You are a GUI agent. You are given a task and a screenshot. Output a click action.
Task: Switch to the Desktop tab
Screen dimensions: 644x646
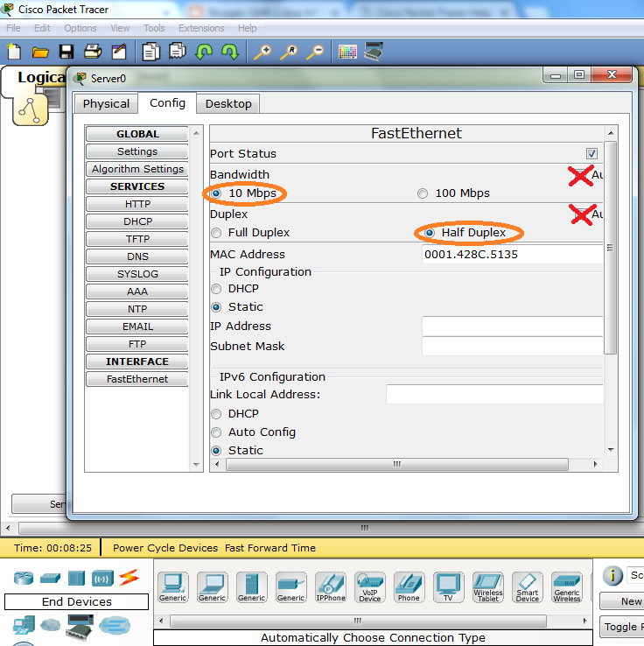[x=228, y=104]
